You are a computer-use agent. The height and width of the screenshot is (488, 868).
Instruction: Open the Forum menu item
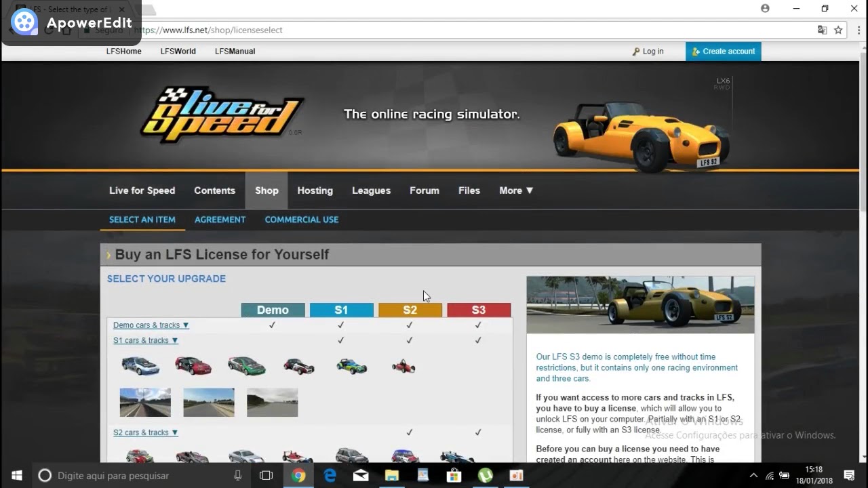[425, 190]
